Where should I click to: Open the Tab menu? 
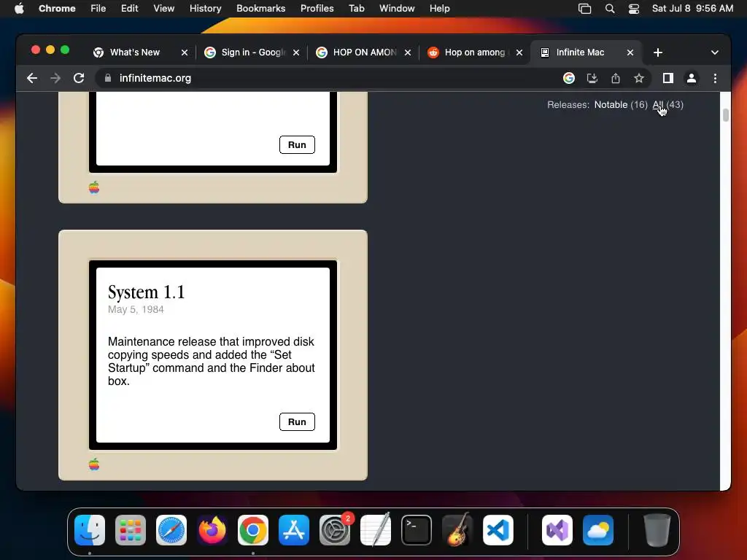coord(356,8)
